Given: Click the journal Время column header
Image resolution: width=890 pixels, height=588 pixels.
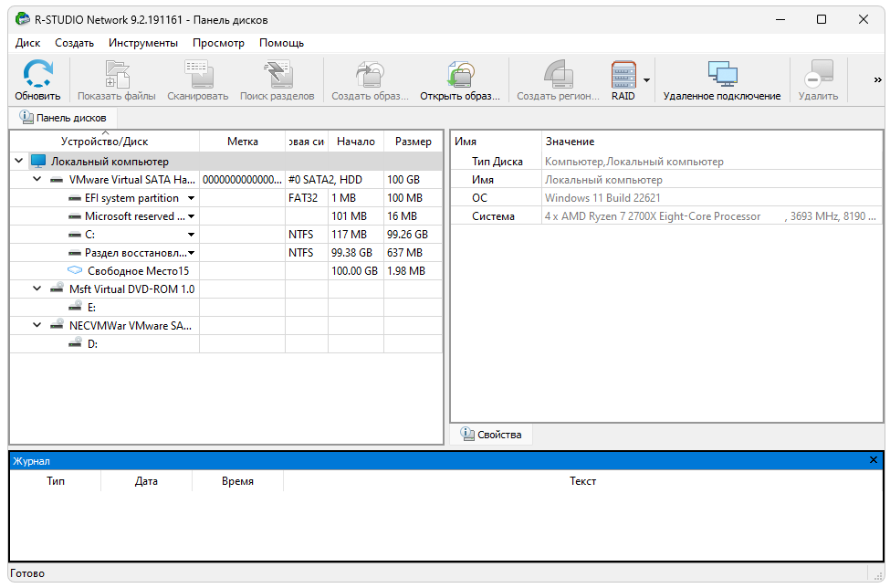Looking at the screenshot, I should pos(238,481).
